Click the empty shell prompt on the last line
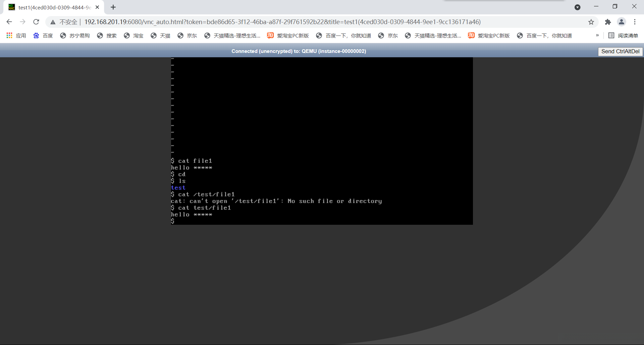Image resolution: width=644 pixels, height=345 pixels. pyautogui.click(x=173, y=221)
